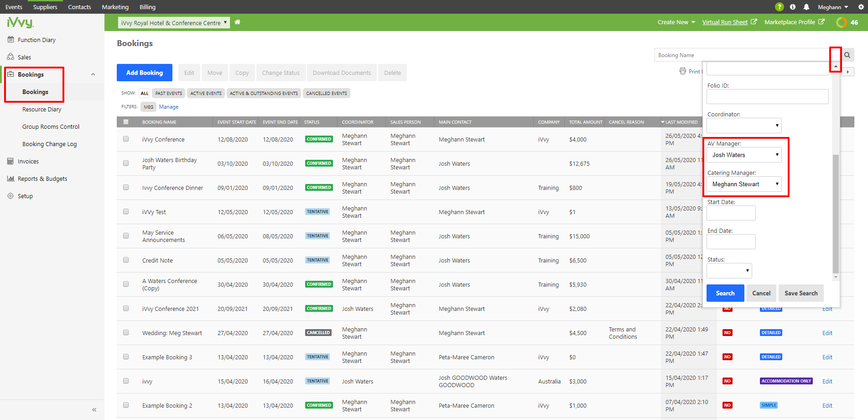Click the Print printer icon
868x420 pixels.
click(x=683, y=71)
